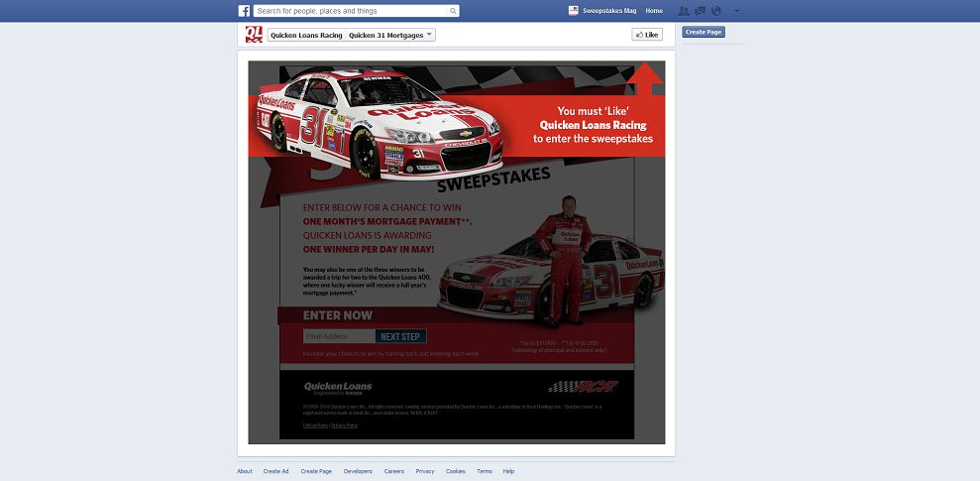The image size is (980, 481).
Task: Click the Email Address input field
Action: pyautogui.click(x=339, y=336)
